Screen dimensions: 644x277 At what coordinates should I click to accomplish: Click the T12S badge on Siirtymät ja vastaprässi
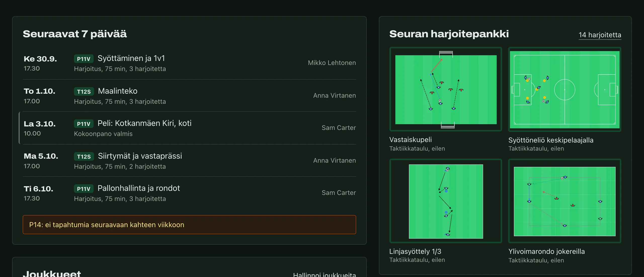[84, 156]
